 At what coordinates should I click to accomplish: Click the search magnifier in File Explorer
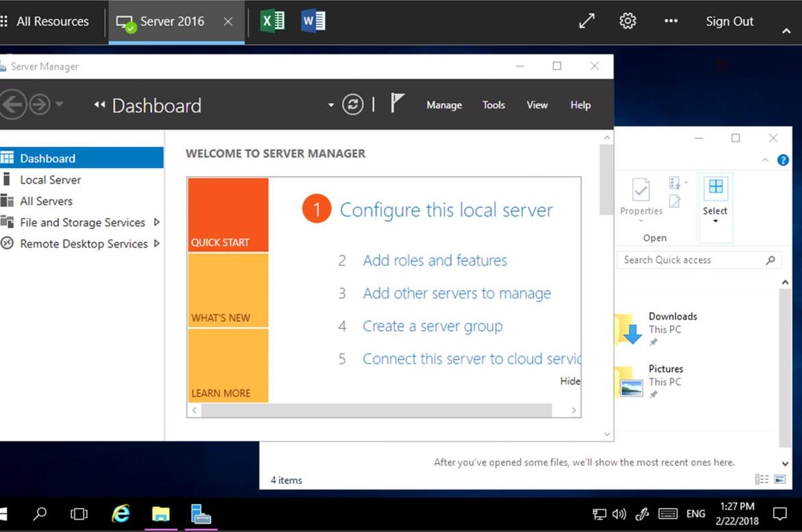[x=770, y=260]
